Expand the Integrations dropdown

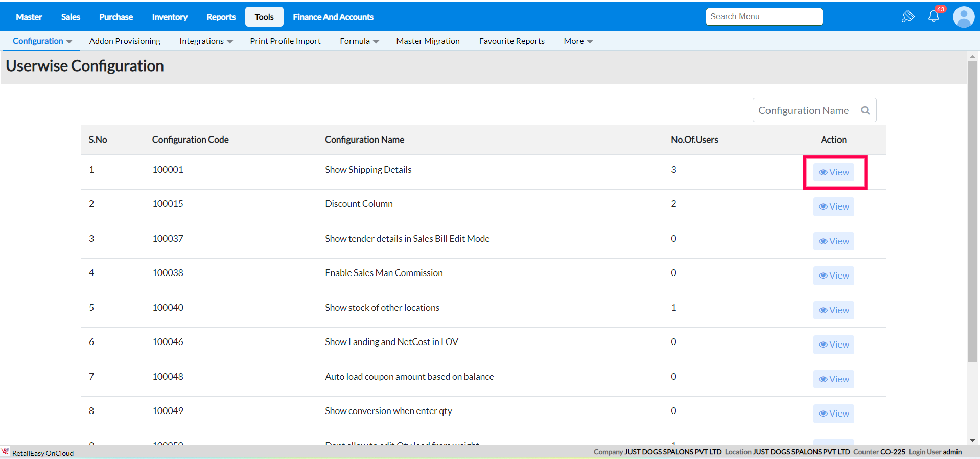206,41
